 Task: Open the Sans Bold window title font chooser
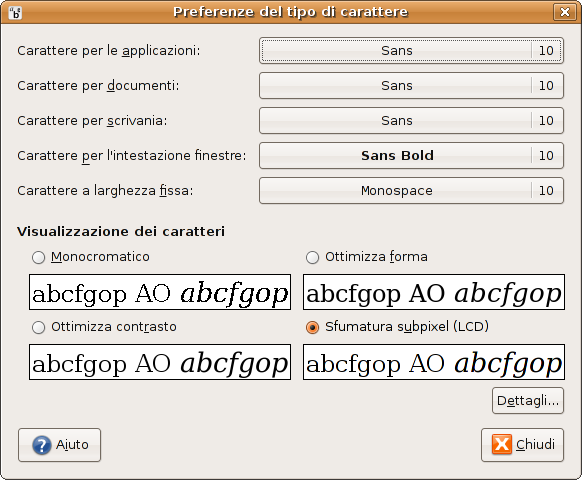[411, 156]
